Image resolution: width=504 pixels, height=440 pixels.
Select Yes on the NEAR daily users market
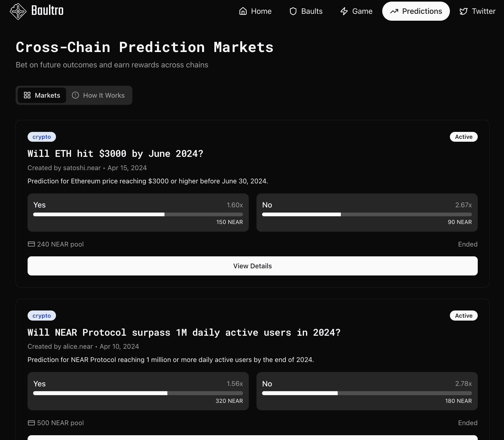point(138,391)
